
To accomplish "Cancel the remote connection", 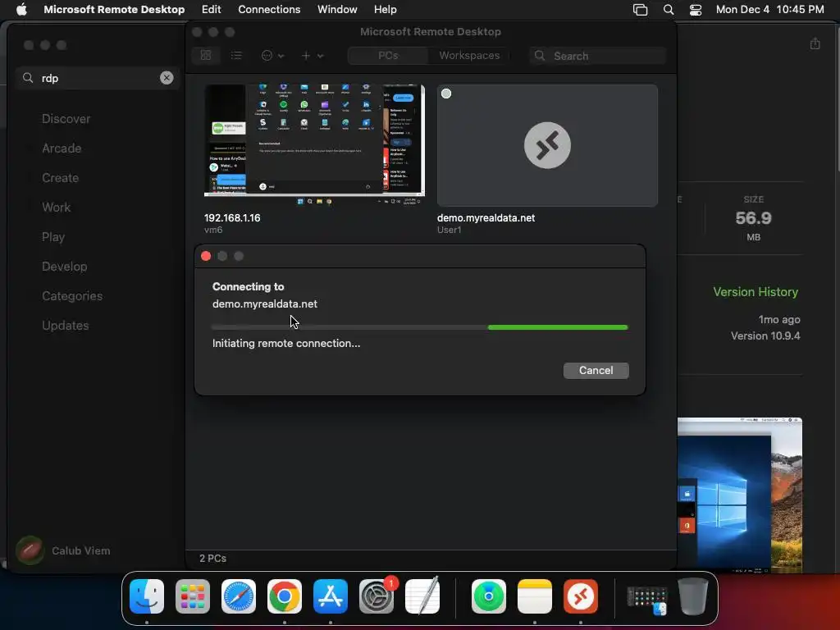I will coord(596,370).
